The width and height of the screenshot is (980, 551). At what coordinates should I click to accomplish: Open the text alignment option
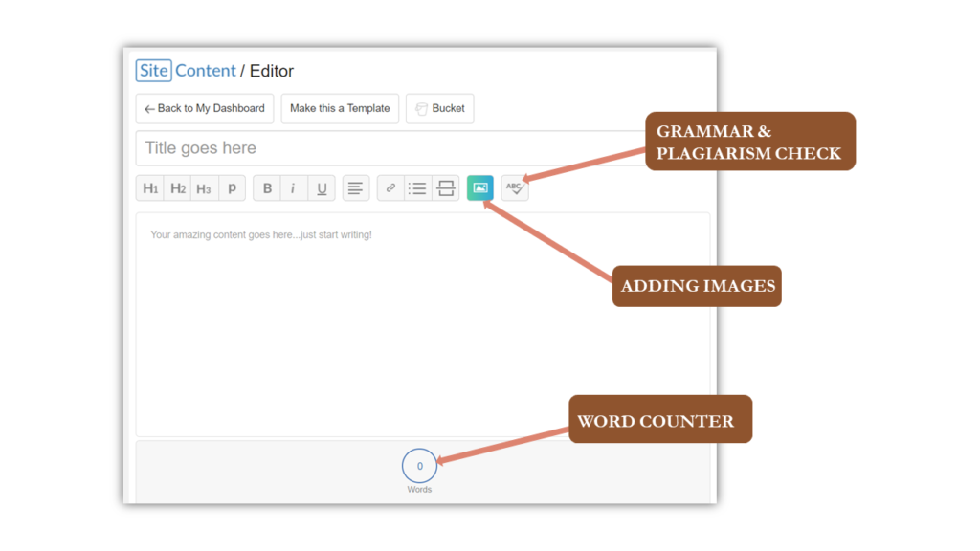click(x=356, y=188)
